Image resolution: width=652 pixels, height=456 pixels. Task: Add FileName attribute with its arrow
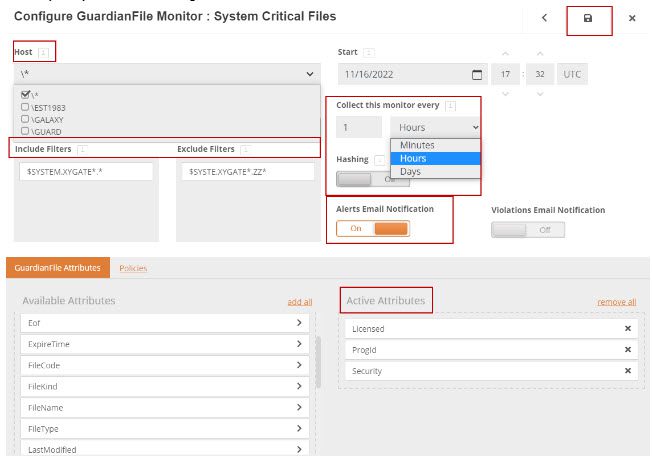pyautogui.click(x=299, y=407)
